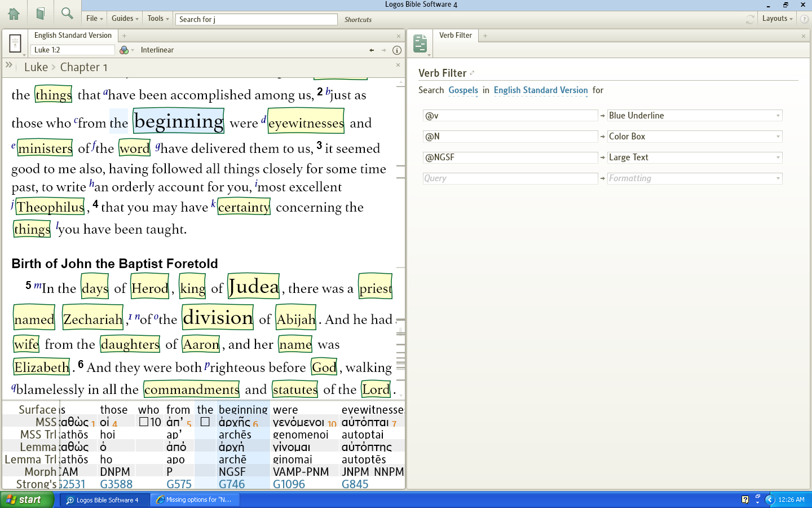Open Strong's number G1096
Screen dimensions: 812x508
[x=289, y=484]
